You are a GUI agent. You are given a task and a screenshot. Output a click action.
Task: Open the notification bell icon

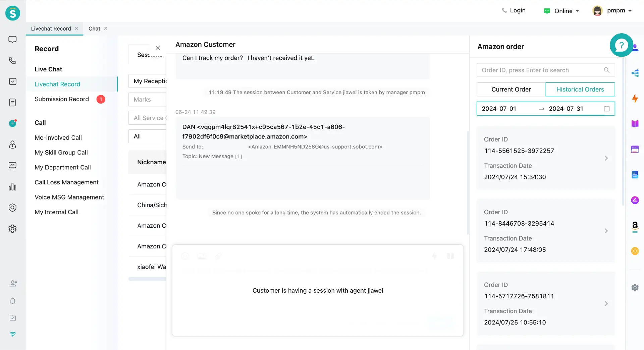coord(13,301)
